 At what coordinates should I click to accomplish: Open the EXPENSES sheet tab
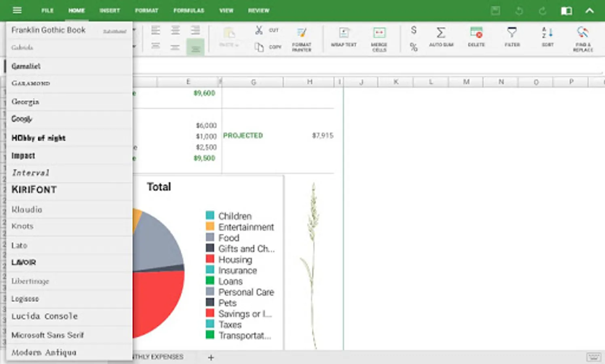pyautogui.click(x=158, y=357)
